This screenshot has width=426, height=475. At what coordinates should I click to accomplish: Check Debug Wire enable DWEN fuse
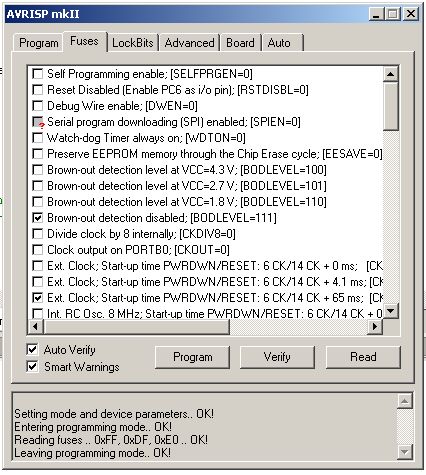(x=38, y=106)
